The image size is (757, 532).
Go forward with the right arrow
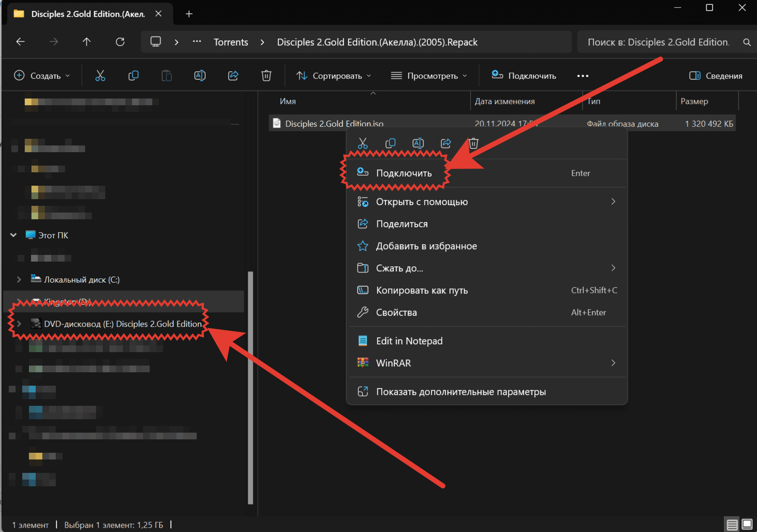[54, 42]
